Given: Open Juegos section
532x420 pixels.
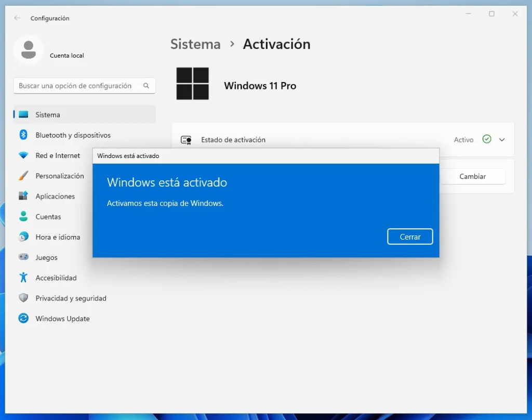Looking at the screenshot, I should point(46,257).
